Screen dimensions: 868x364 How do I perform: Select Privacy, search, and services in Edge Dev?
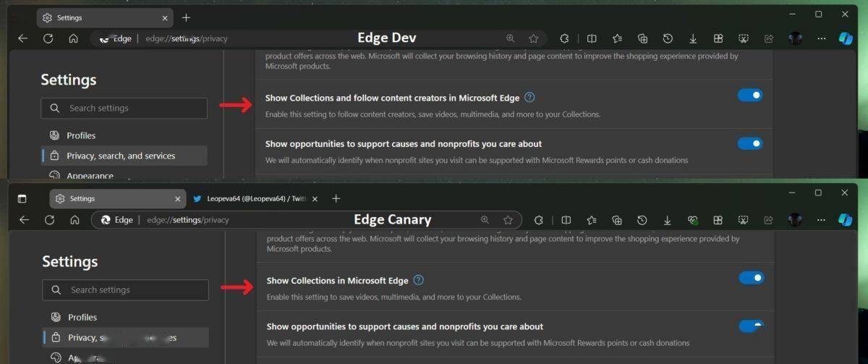pyautogui.click(x=124, y=156)
